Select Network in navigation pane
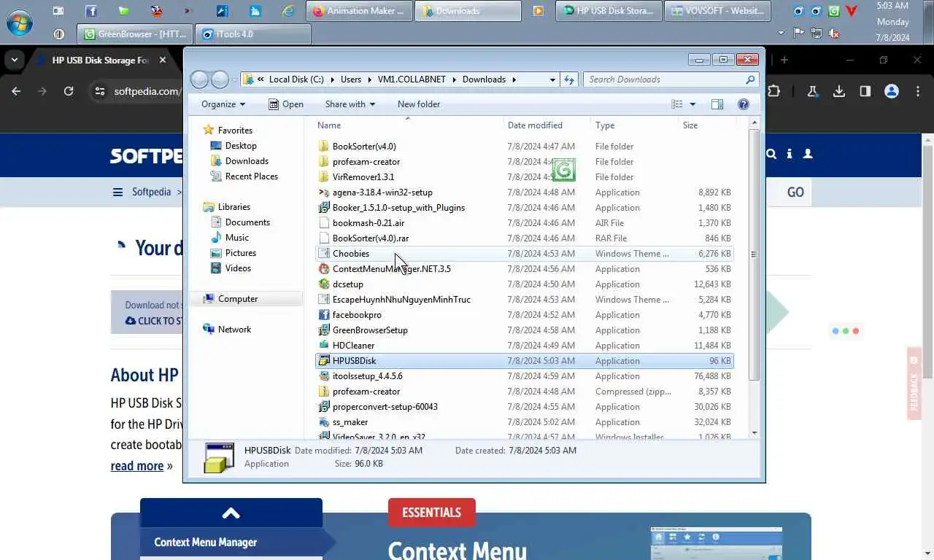The width and height of the screenshot is (934, 560). [x=234, y=329]
